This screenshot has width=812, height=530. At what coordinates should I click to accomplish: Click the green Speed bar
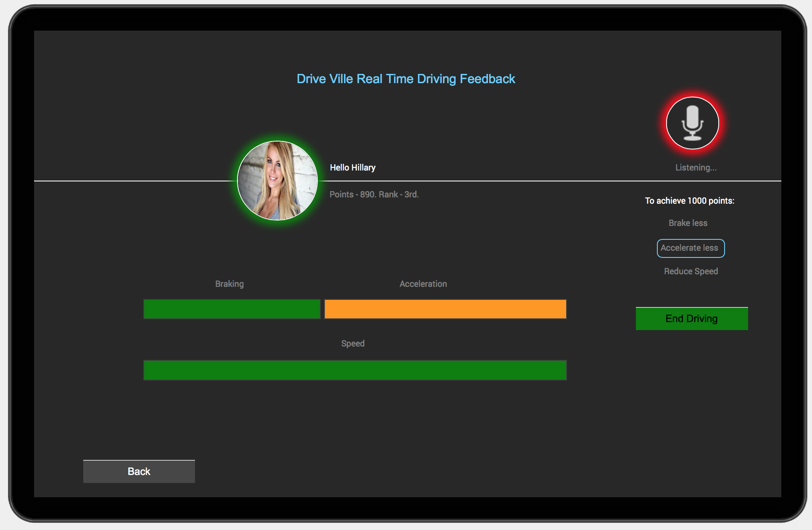click(355, 370)
